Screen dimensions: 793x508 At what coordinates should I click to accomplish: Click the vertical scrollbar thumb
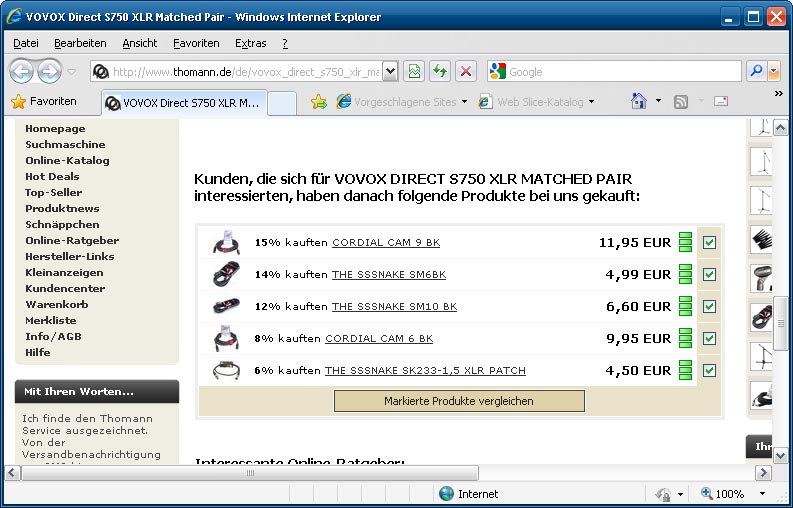coord(780,323)
